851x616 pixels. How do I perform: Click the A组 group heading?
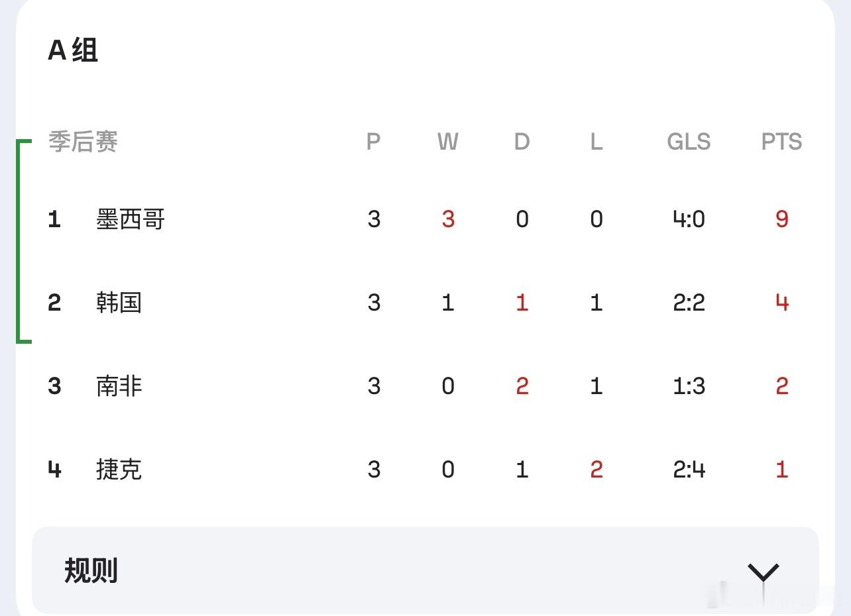tap(73, 50)
